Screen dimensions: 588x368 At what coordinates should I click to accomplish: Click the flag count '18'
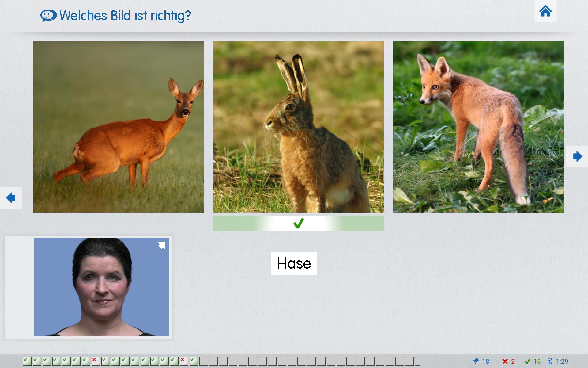pyautogui.click(x=486, y=362)
